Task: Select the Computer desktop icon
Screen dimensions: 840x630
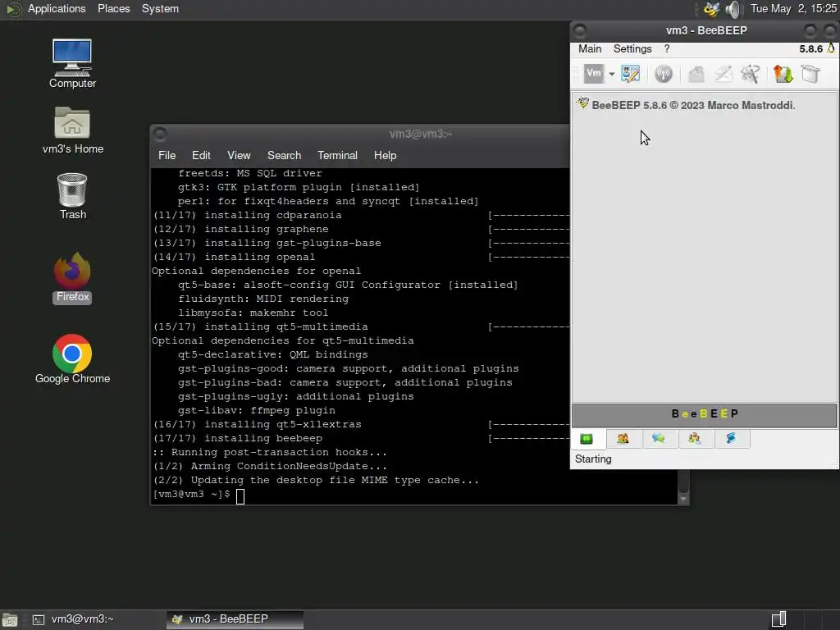Action: tap(72, 63)
